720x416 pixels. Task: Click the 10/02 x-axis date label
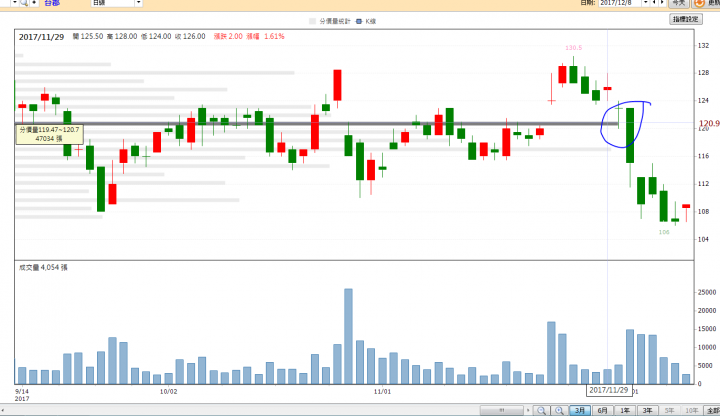tap(169, 392)
